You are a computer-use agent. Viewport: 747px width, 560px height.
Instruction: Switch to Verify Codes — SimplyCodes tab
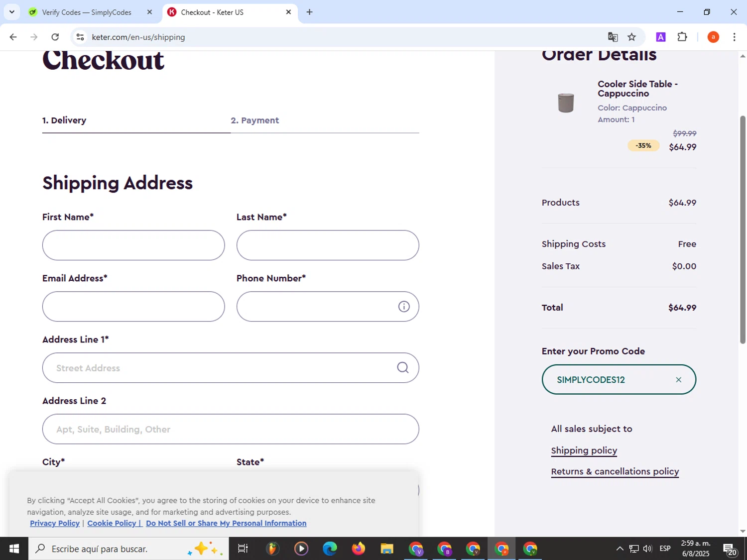point(87,12)
